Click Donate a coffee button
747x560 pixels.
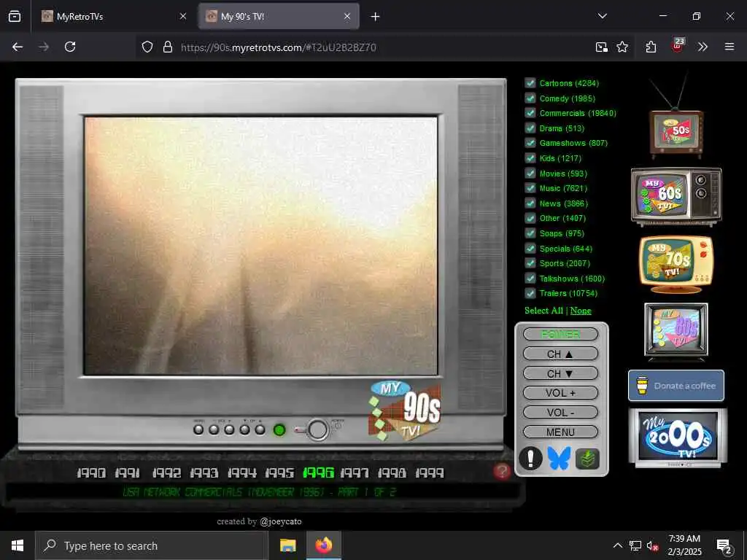[x=676, y=386]
